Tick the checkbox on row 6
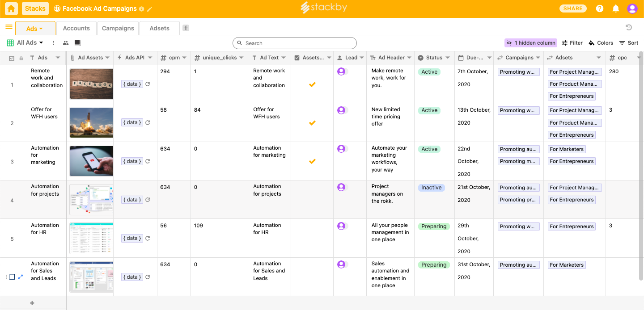The image size is (644, 310). (x=12, y=277)
